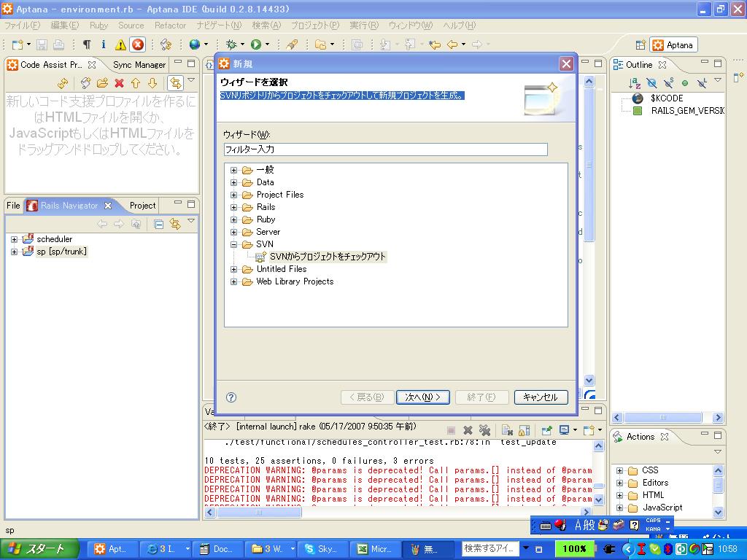Click Outline panel horizontal scrollbar
747x560 pixels.
pyautogui.click(x=662, y=418)
